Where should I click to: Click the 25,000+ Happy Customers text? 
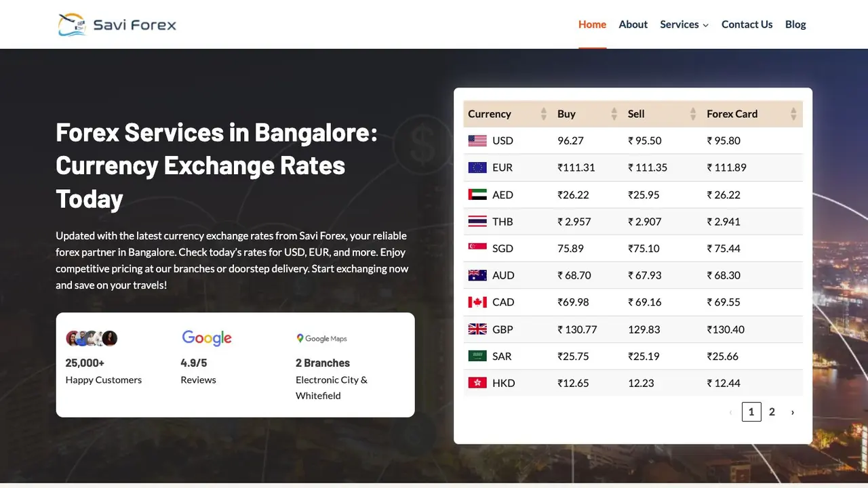point(104,371)
